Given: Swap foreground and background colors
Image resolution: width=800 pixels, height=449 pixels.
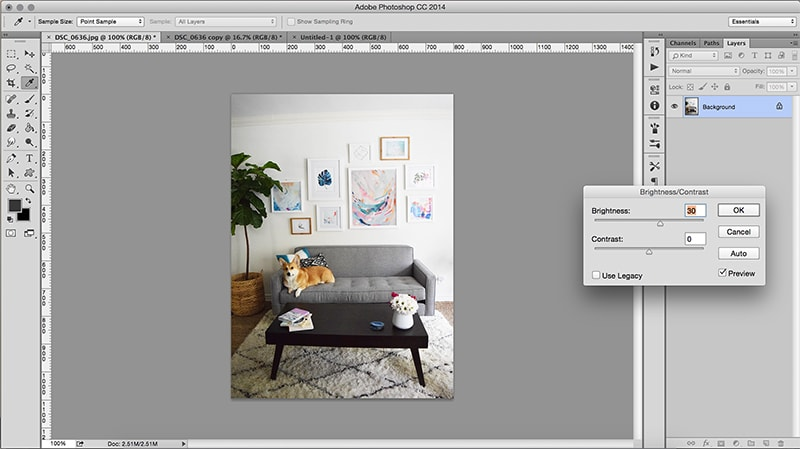Looking at the screenshot, I should coord(29,202).
